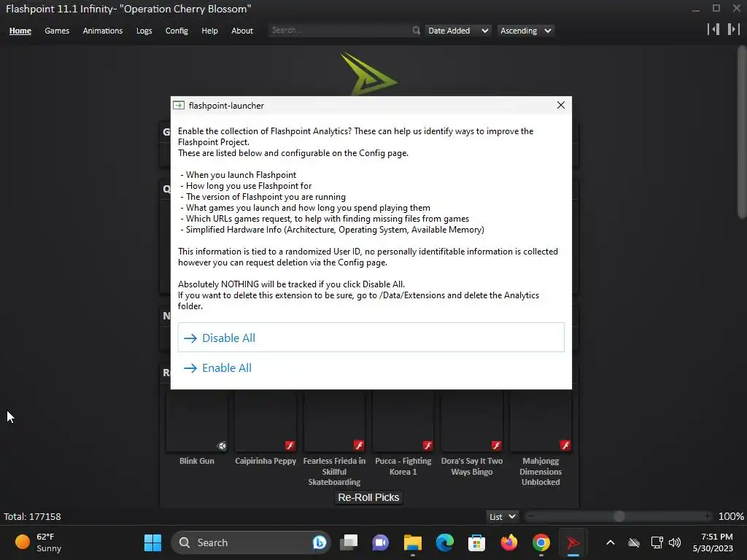
Task: Open the Logs tab
Action: pos(144,31)
